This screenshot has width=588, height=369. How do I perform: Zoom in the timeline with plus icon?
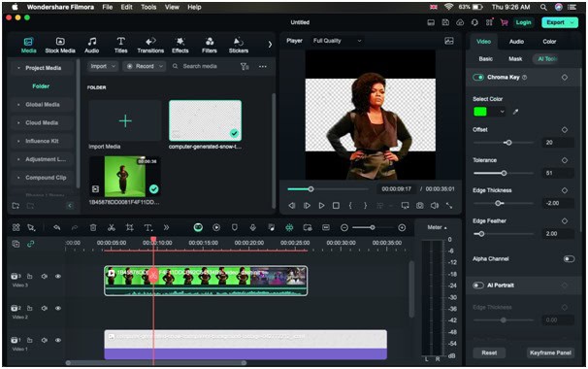click(402, 227)
